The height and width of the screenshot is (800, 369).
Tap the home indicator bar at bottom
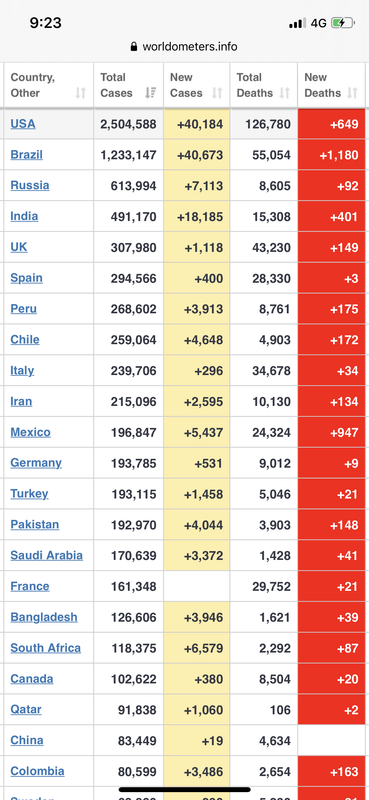pyautogui.click(x=184, y=790)
